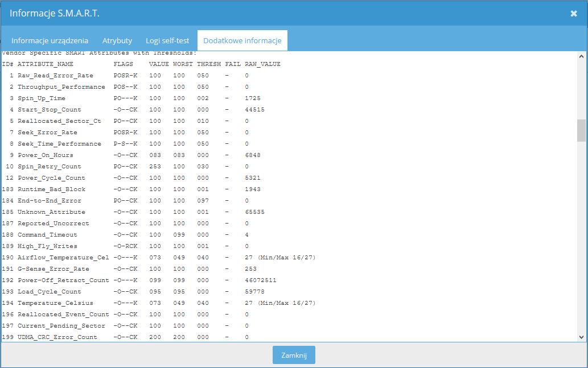
Task: Click the Seek_Time_Performance flags P-S--K
Action: (x=126, y=144)
